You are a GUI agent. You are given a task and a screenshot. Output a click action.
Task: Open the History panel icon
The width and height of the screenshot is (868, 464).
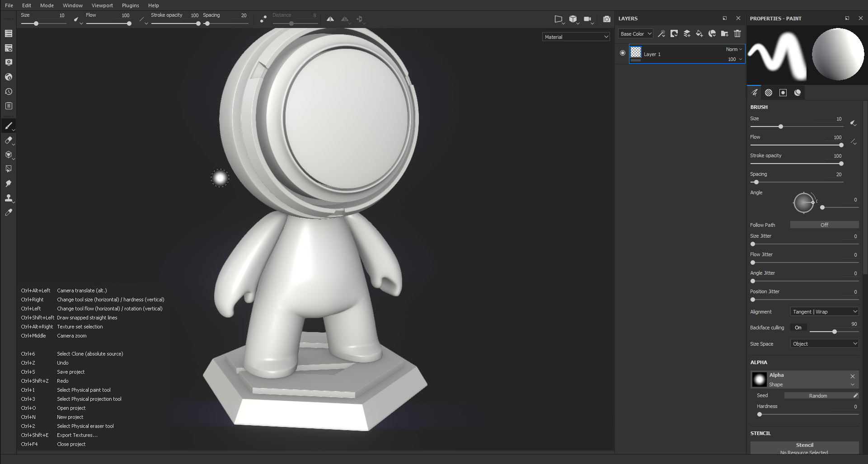(x=9, y=91)
